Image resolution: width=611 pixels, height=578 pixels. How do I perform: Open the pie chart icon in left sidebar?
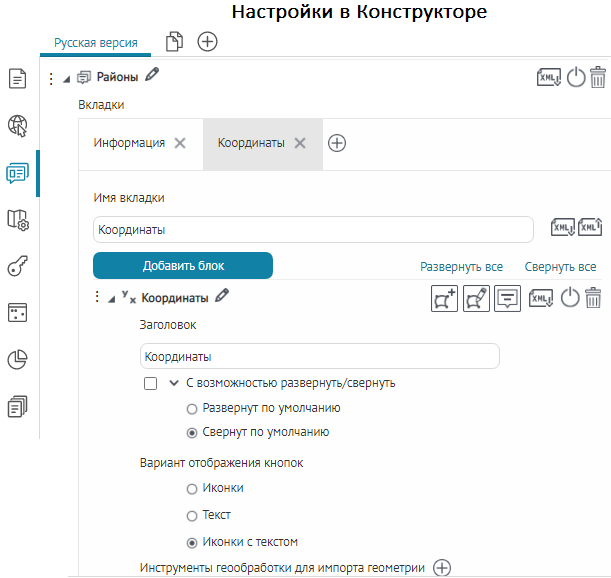pyautogui.click(x=17, y=359)
